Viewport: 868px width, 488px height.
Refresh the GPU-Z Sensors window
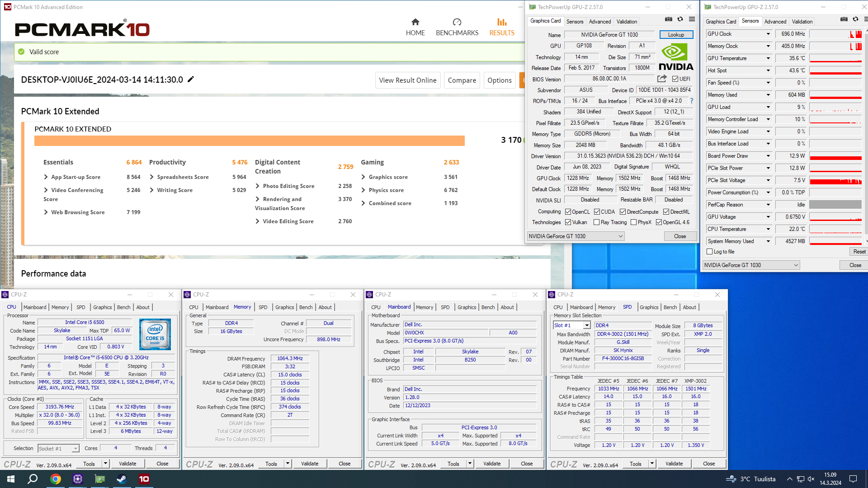tap(855, 19)
